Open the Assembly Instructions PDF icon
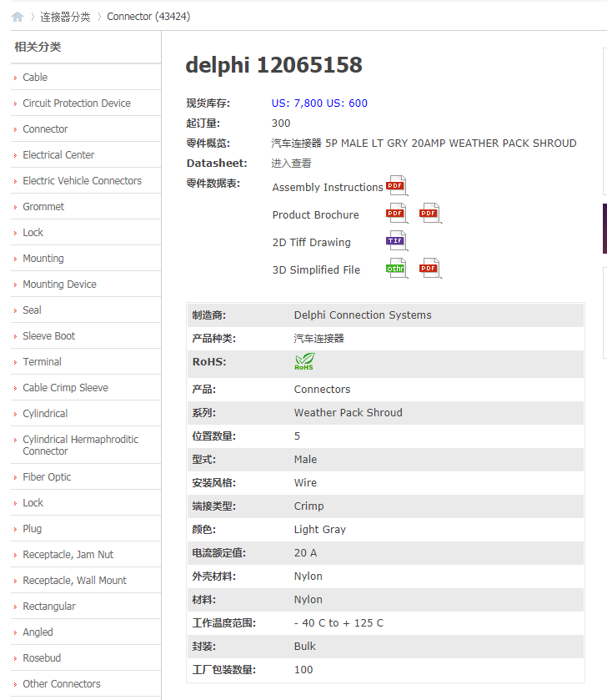This screenshot has height=700, width=607. (397, 185)
